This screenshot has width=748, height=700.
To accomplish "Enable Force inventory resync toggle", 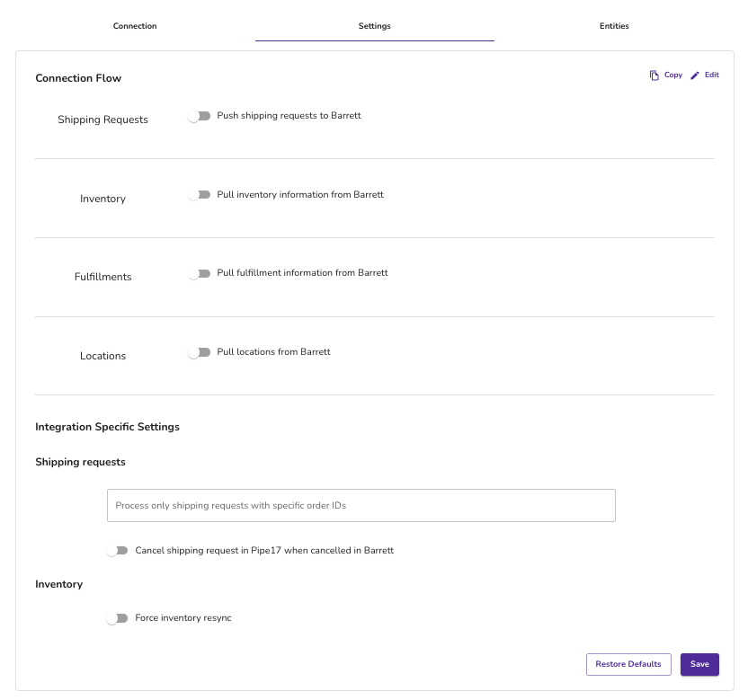I will tap(117, 618).
